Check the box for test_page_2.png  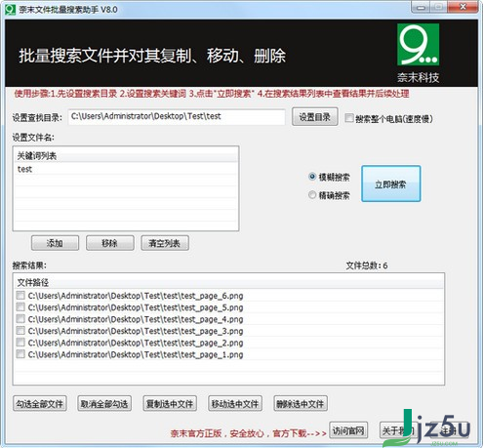click(x=20, y=342)
